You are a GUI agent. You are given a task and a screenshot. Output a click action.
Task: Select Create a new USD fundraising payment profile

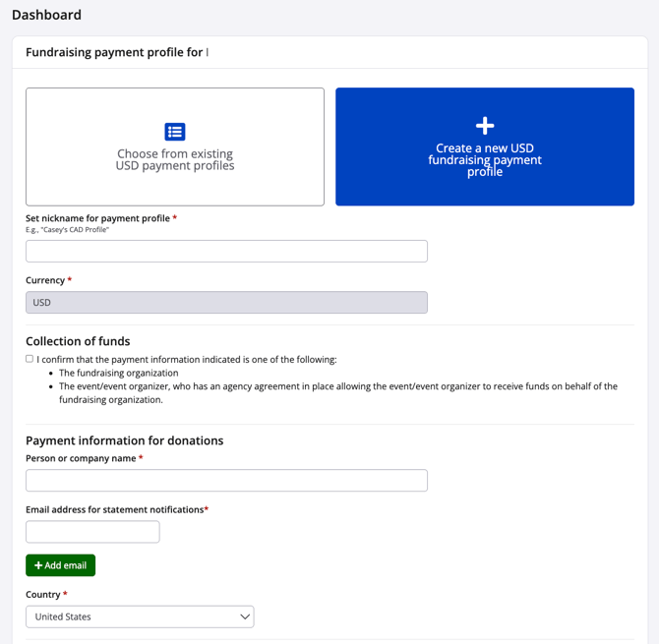pos(485,159)
